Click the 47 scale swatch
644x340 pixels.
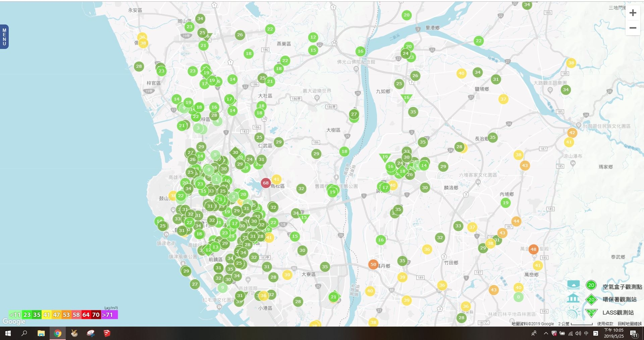[x=56, y=315]
